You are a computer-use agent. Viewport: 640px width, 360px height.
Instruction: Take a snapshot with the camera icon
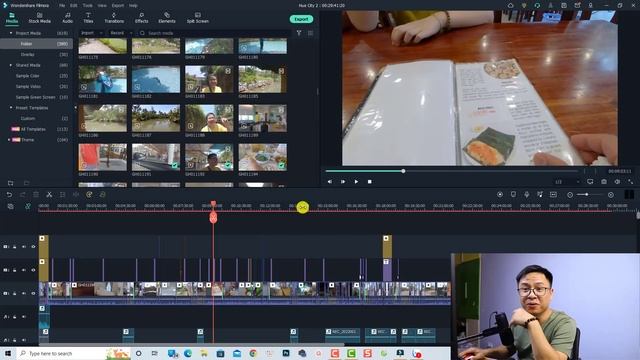[x=604, y=182]
